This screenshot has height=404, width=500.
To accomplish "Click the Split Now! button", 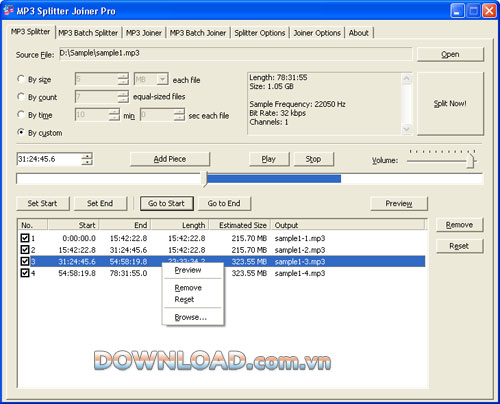I will pyautogui.click(x=450, y=104).
